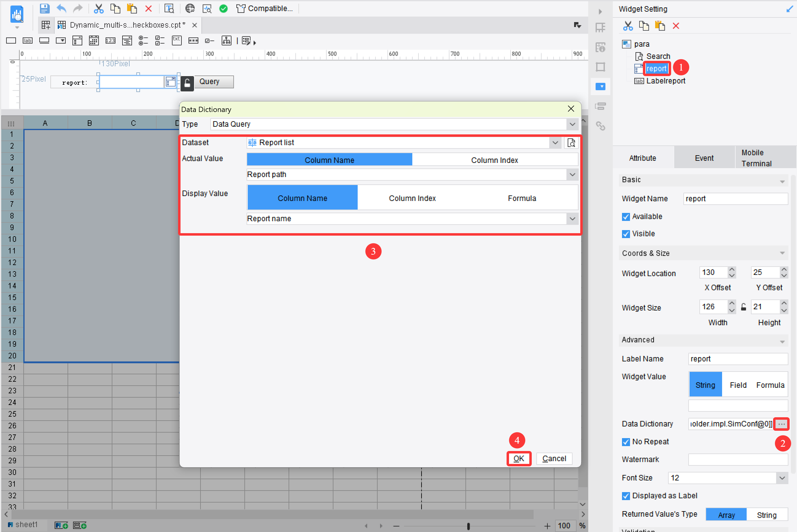Cut widget with scissors in Widget Setting panel

[x=628, y=26]
